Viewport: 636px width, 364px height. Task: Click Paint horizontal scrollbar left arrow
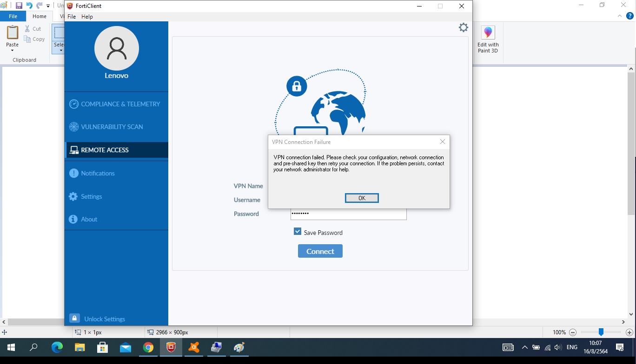(4, 322)
